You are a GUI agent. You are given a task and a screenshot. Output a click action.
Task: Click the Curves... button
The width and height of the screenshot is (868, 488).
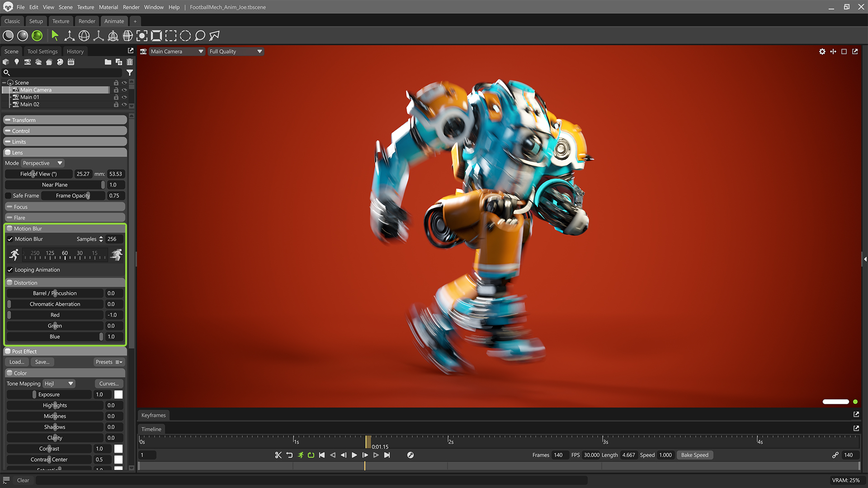[x=109, y=384]
